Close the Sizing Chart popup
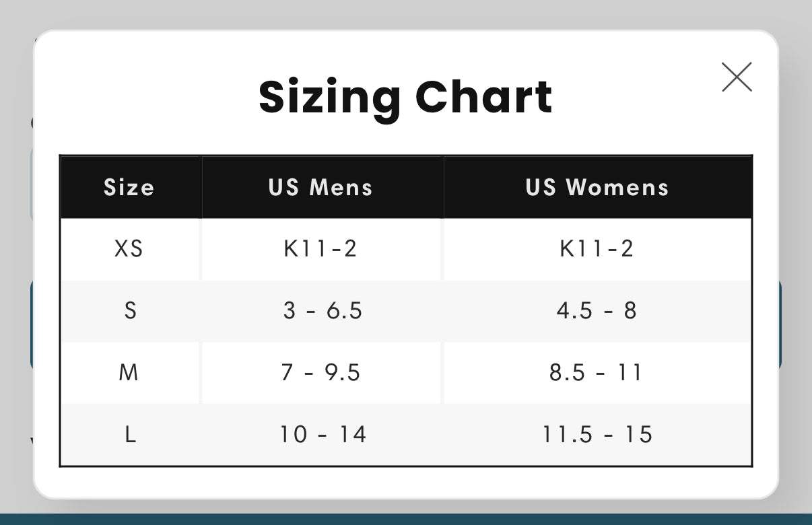 click(x=737, y=77)
